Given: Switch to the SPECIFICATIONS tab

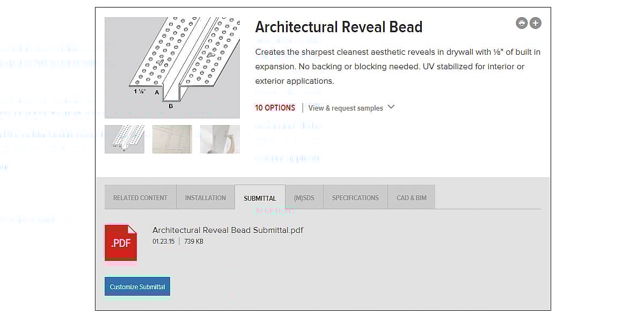Looking at the screenshot, I should pyautogui.click(x=355, y=197).
